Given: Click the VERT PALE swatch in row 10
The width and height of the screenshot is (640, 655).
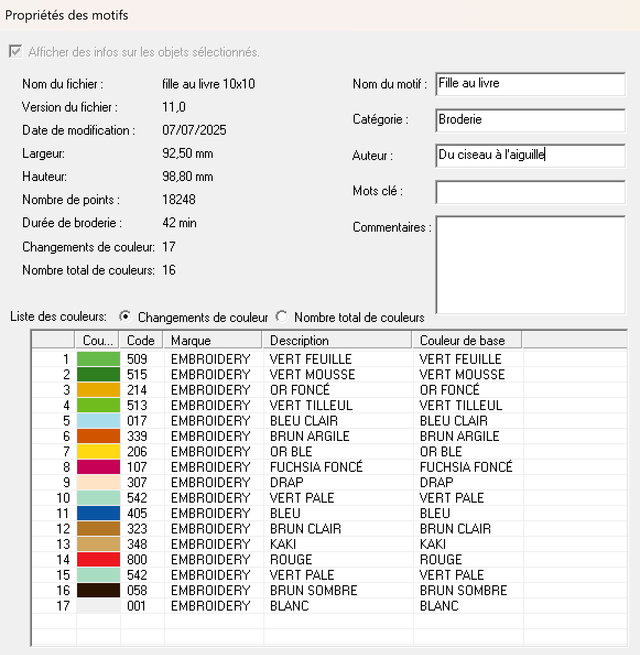Looking at the screenshot, I should pyautogui.click(x=99, y=498).
